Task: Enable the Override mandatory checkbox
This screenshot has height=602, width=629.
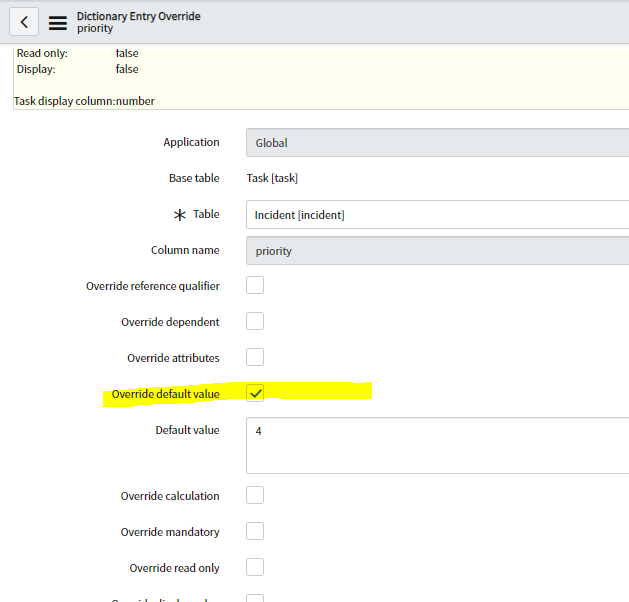Action: 255,532
